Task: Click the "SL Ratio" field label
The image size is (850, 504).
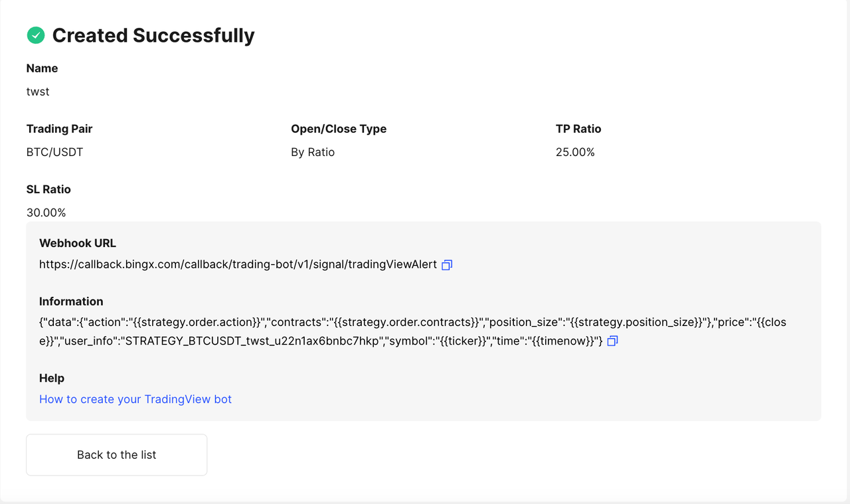Action: point(48,189)
